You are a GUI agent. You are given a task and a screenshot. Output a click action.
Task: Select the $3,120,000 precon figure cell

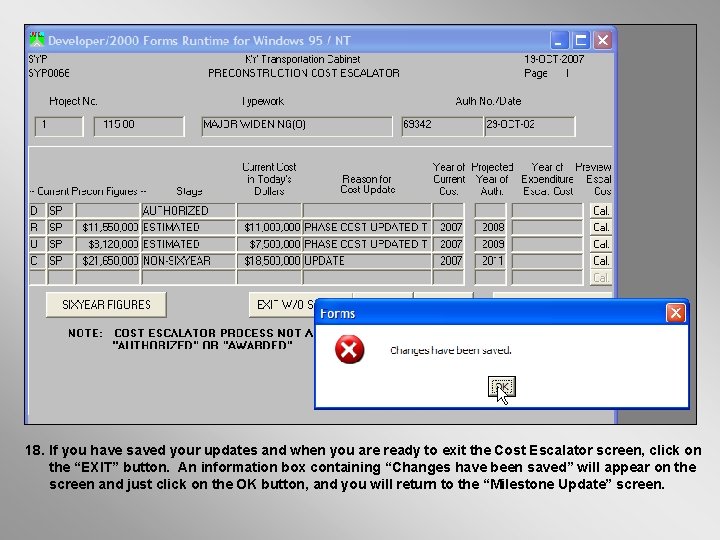click(107, 244)
